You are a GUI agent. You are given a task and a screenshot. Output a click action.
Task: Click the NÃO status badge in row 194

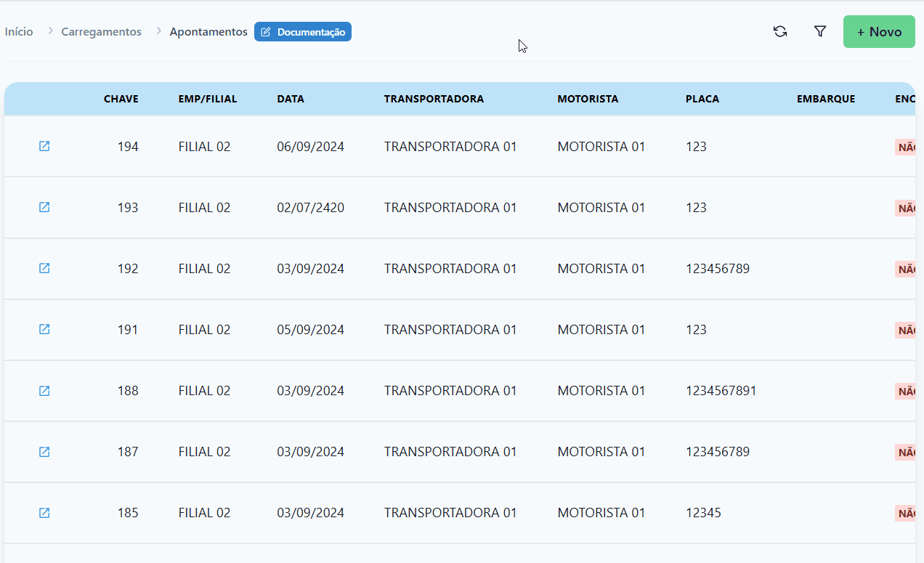coord(906,147)
